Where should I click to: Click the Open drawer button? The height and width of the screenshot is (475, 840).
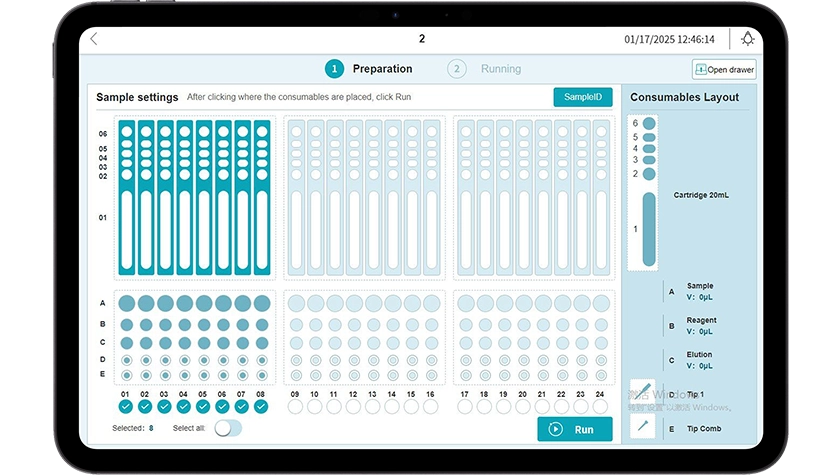click(724, 70)
